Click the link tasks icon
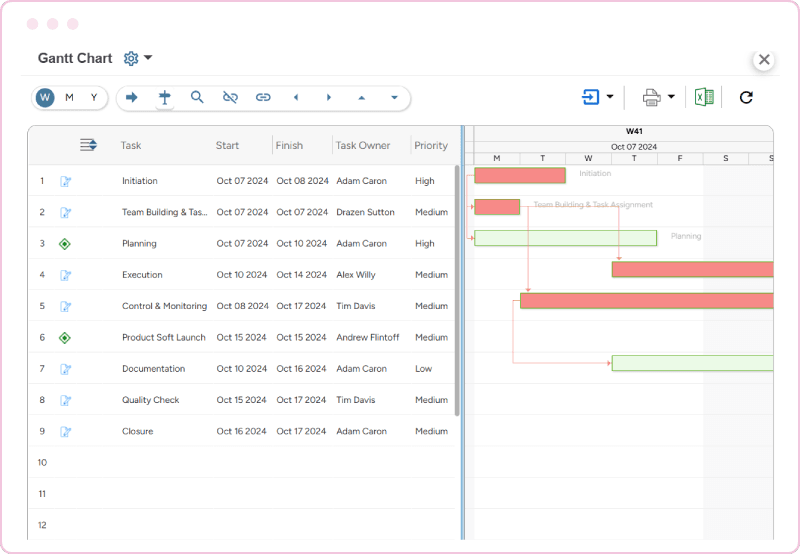Screen dimensions: 800x554 pos(263,97)
